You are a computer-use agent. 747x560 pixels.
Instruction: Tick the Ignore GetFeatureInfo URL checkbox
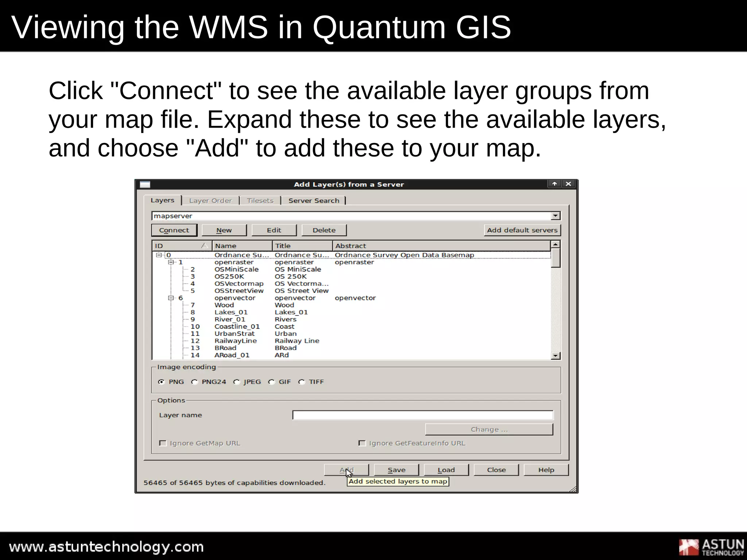click(x=362, y=443)
